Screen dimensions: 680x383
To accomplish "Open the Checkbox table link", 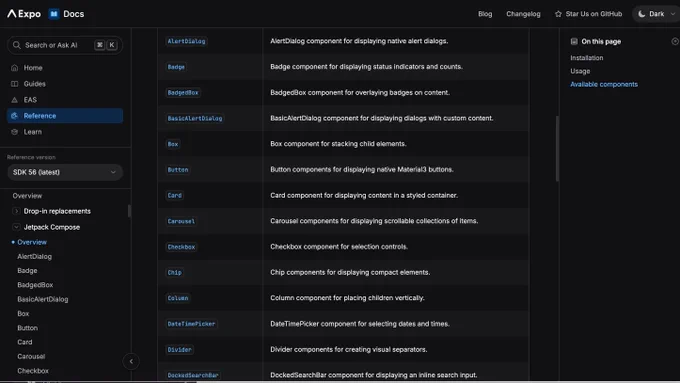I will click(x=181, y=247).
